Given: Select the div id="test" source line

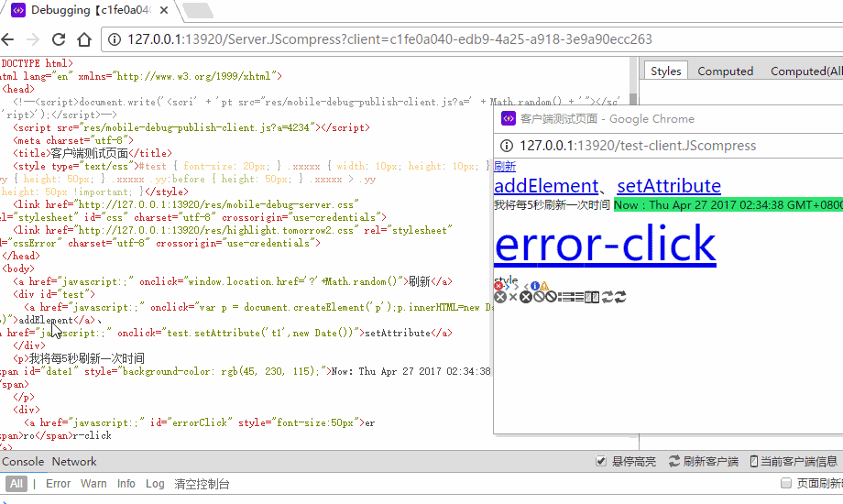Looking at the screenshot, I should (x=54, y=294).
